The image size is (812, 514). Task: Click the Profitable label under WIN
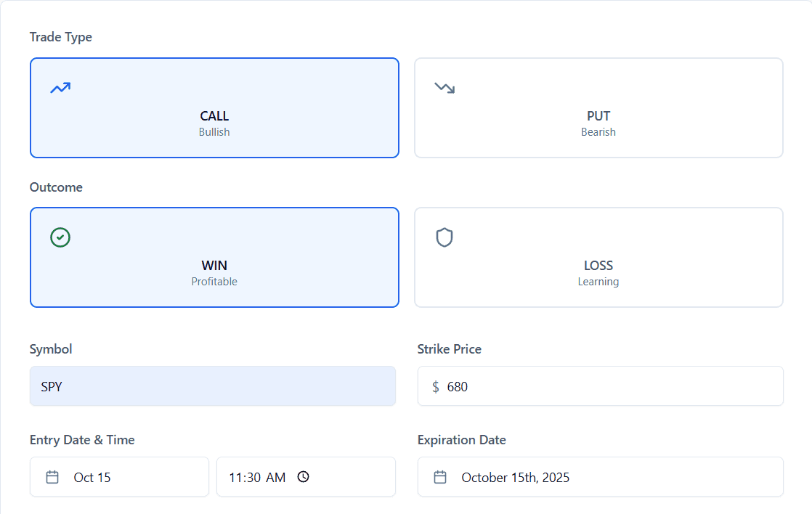pos(214,281)
